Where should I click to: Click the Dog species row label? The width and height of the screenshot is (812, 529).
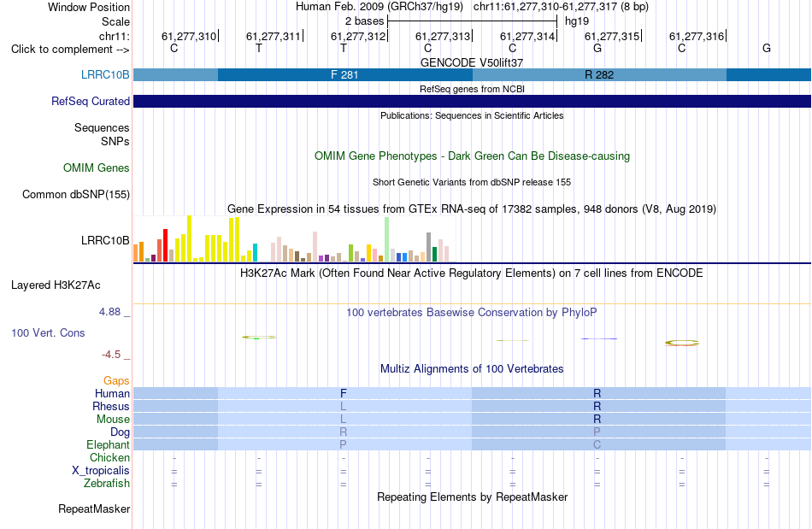tap(120, 432)
